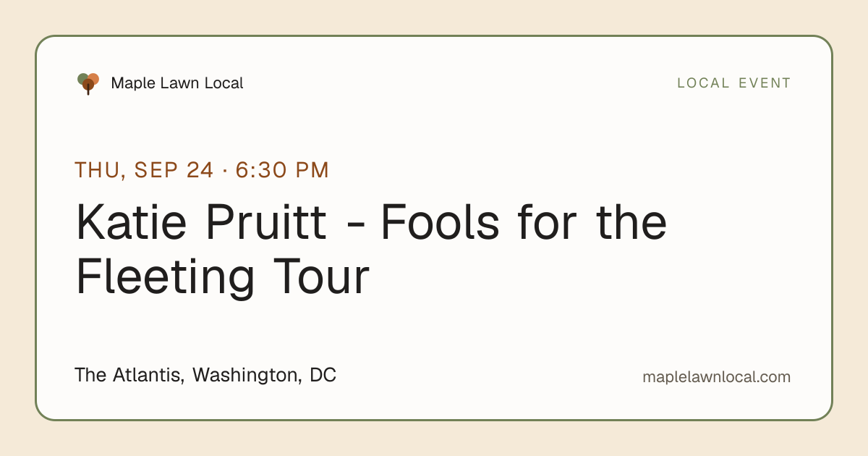
Task: Click the Fleeting Tour title line
Action: 222,278
